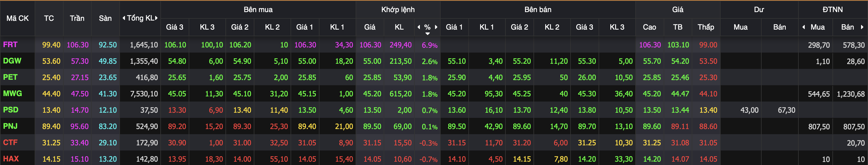This screenshot has width=868, height=165.
Task: Open the CTF stock symbol
Action: [x=10, y=142]
